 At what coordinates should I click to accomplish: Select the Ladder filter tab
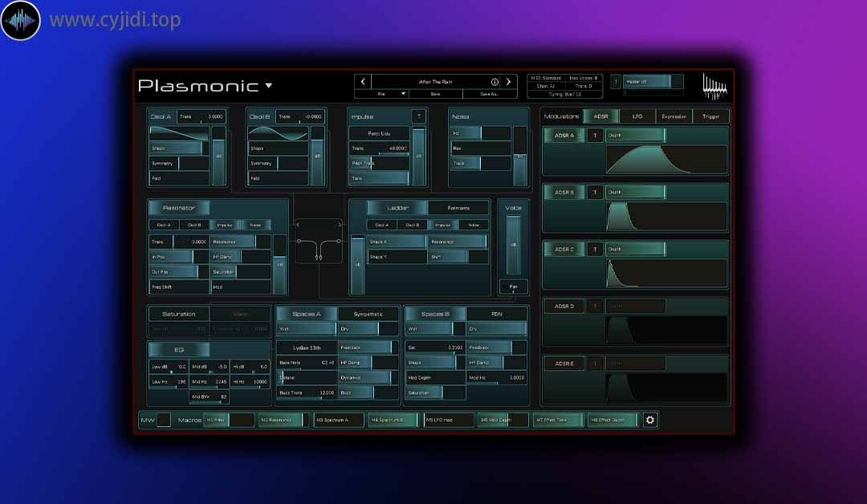tap(397, 209)
